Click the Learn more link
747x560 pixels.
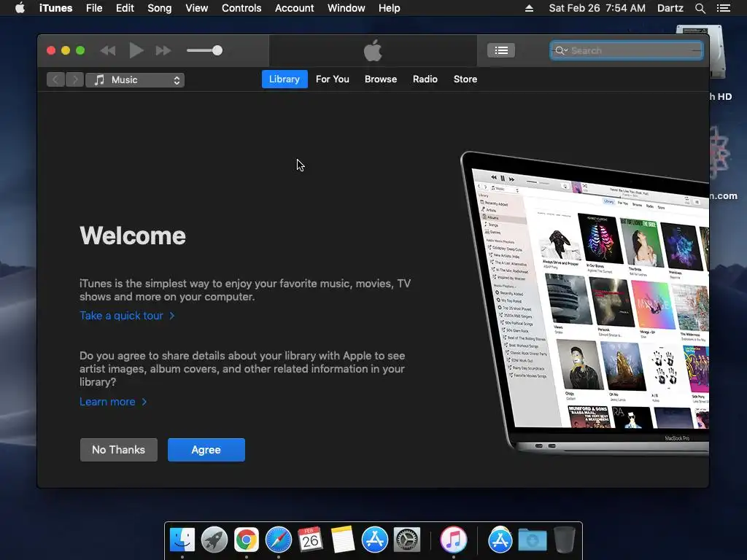(113, 402)
